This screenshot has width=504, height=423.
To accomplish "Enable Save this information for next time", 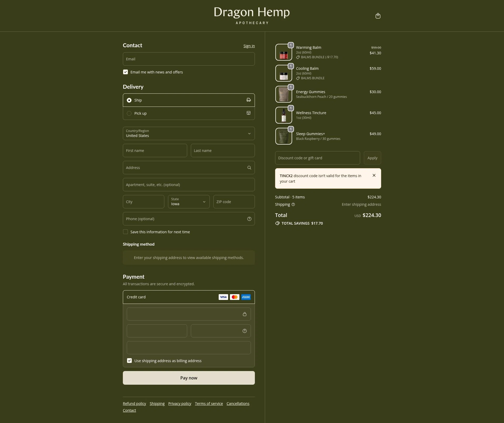I will point(125,232).
